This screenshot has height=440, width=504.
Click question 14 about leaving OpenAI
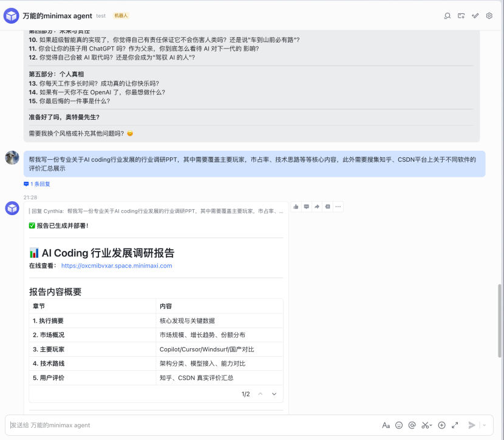[97, 92]
